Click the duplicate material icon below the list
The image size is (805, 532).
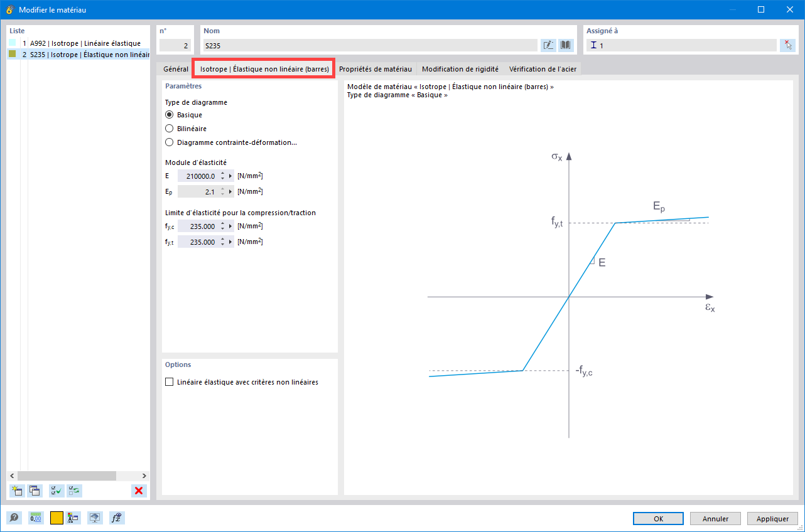click(35, 491)
